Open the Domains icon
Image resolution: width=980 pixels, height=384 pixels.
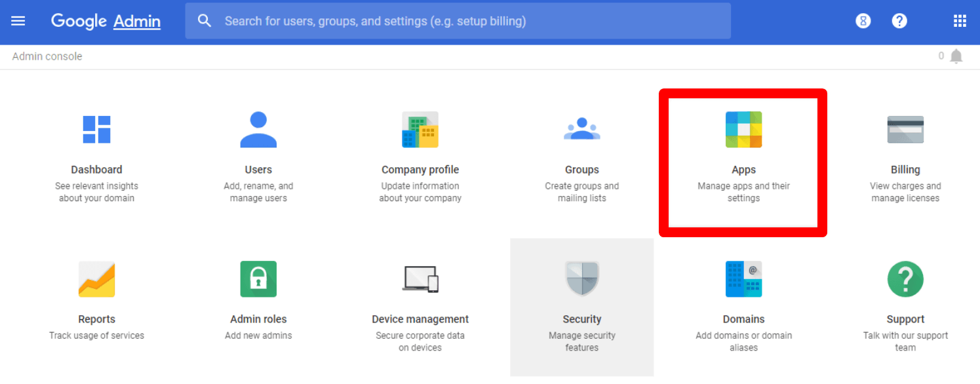pyautogui.click(x=743, y=278)
